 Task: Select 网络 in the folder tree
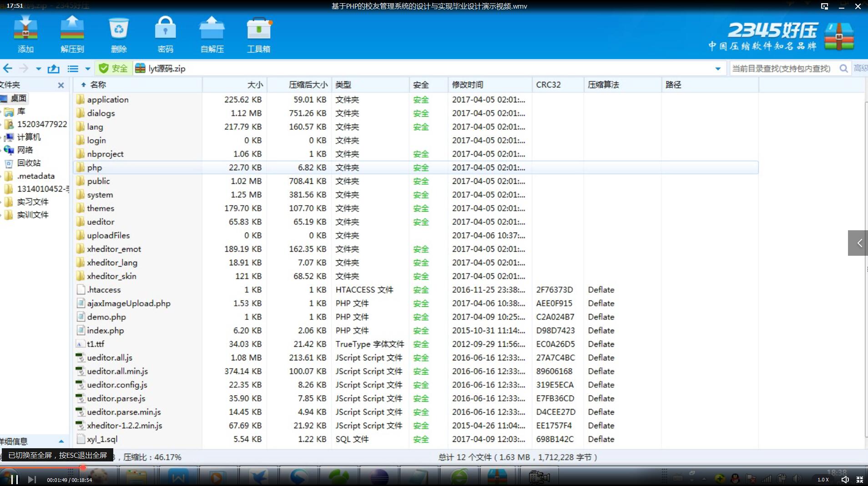click(x=25, y=150)
